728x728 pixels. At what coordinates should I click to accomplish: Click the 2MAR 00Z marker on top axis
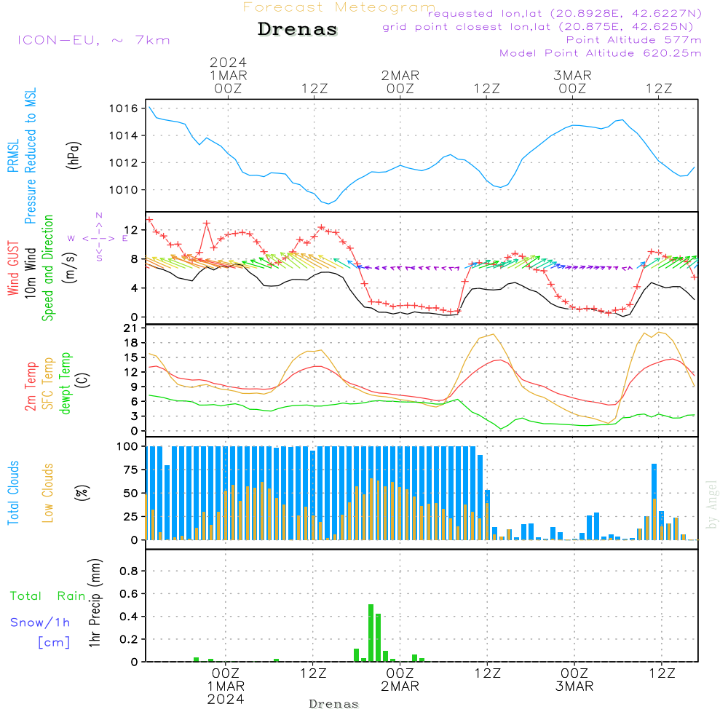click(400, 82)
